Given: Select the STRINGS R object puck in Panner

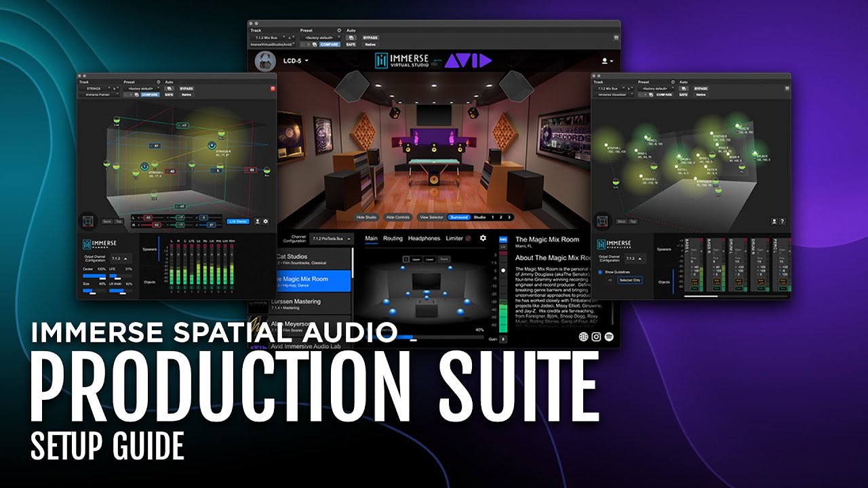Looking at the screenshot, I should coord(212,145).
